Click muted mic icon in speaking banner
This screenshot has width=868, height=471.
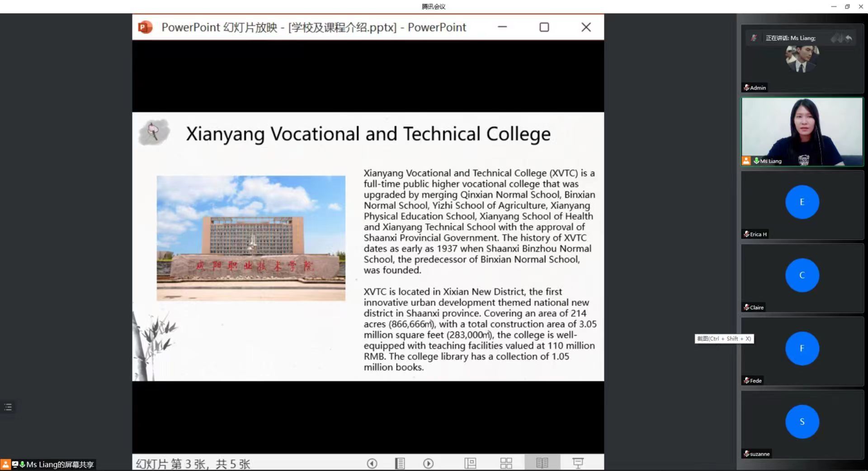point(754,38)
